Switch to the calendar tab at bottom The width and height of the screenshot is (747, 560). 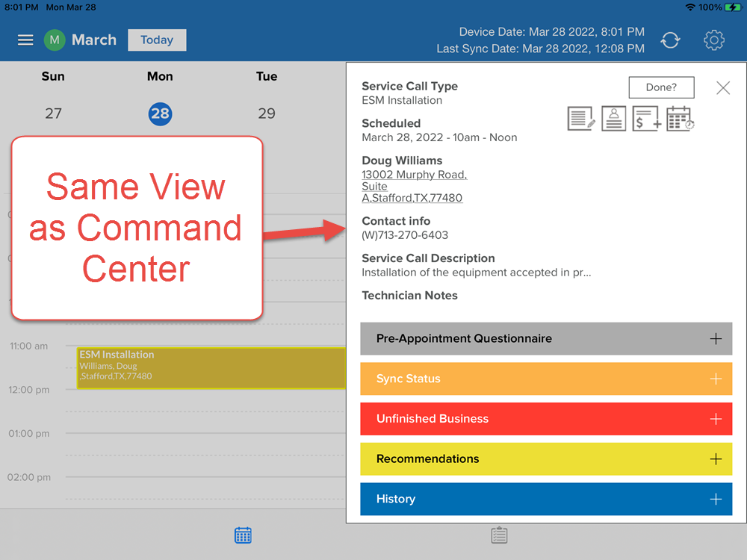[x=243, y=535]
